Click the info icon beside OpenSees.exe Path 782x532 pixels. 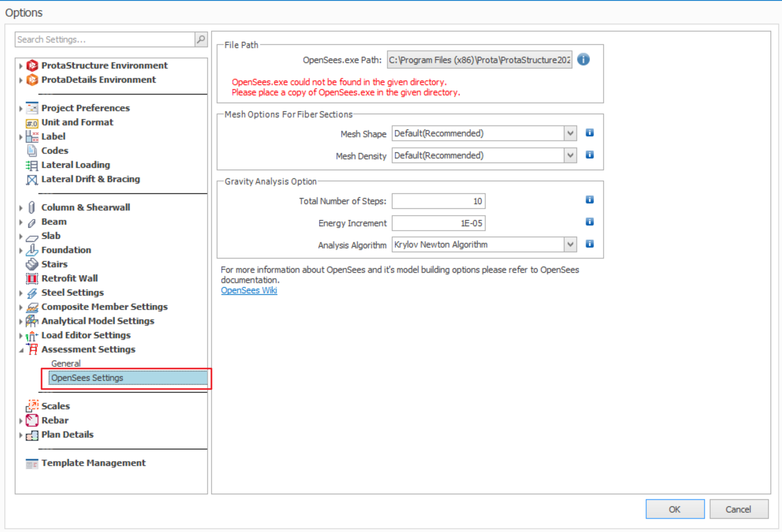pyautogui.click(x=583, y=59)
